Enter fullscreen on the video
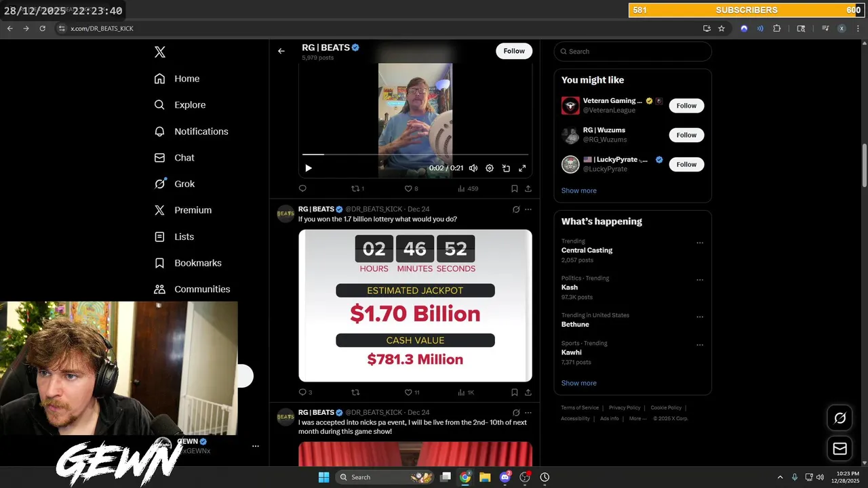The image size is (868, 488). coord(522,168)
